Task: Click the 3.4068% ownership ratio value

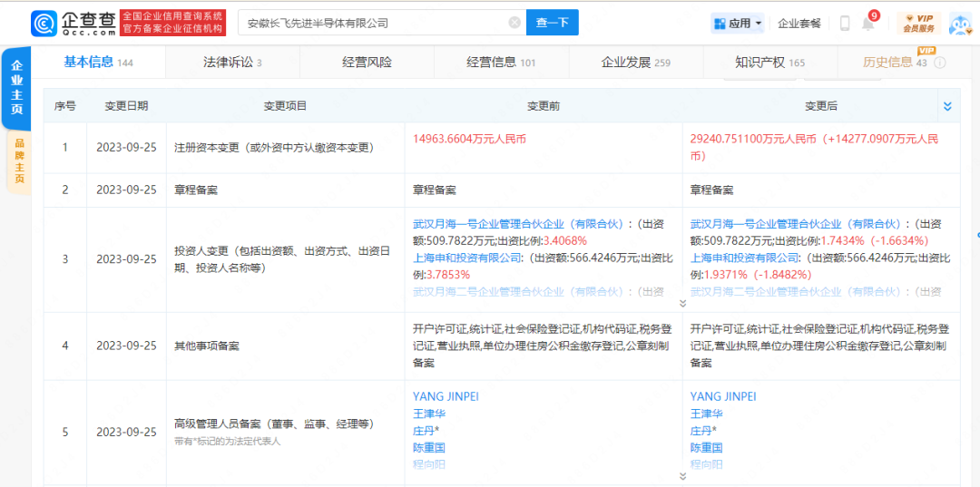Action: (x=567, y=240)
